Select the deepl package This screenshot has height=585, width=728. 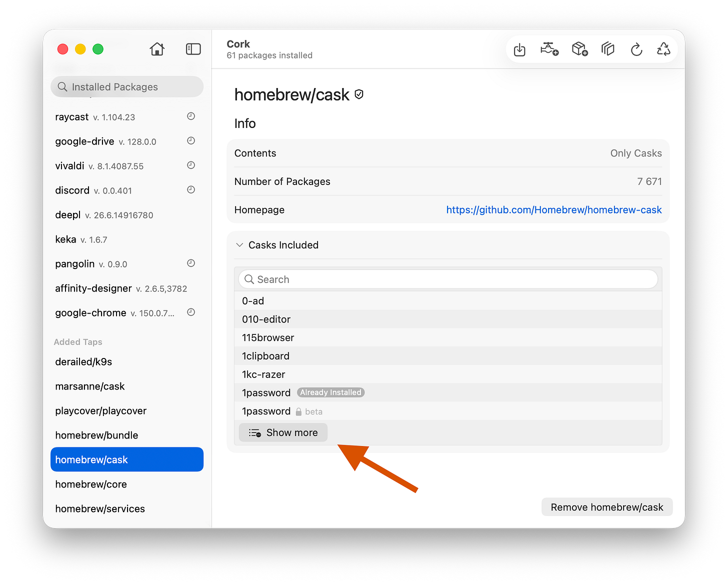click(127, 215)
